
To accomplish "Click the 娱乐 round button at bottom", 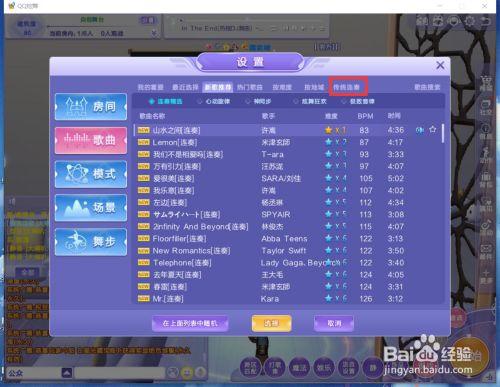I will (x=324, y=368).
